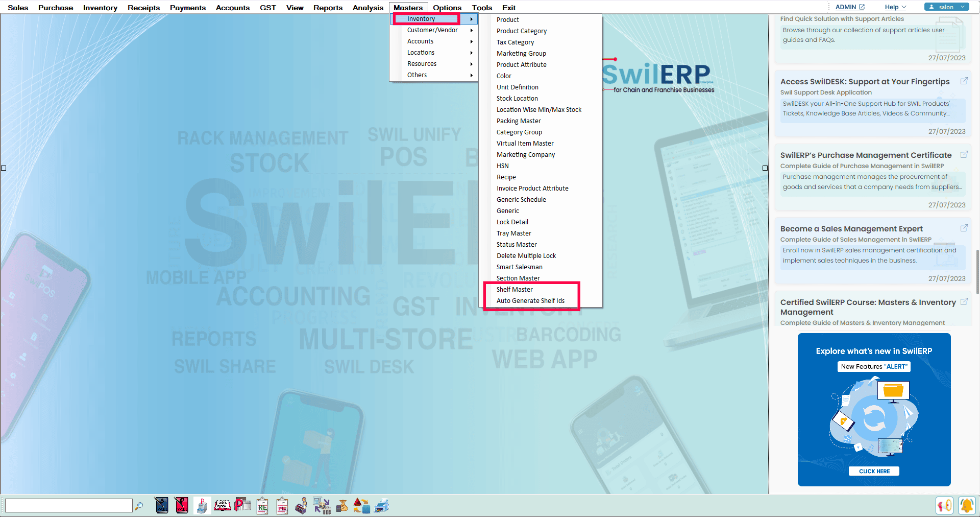Open the Payments menu
The image size is (980, 517).
click(x=188, y=8)
